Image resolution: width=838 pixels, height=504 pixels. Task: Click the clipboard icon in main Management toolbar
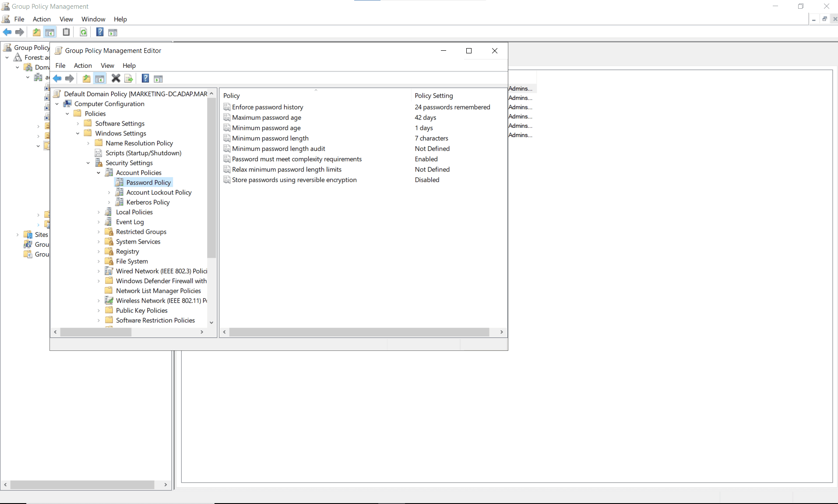(66, 32)
